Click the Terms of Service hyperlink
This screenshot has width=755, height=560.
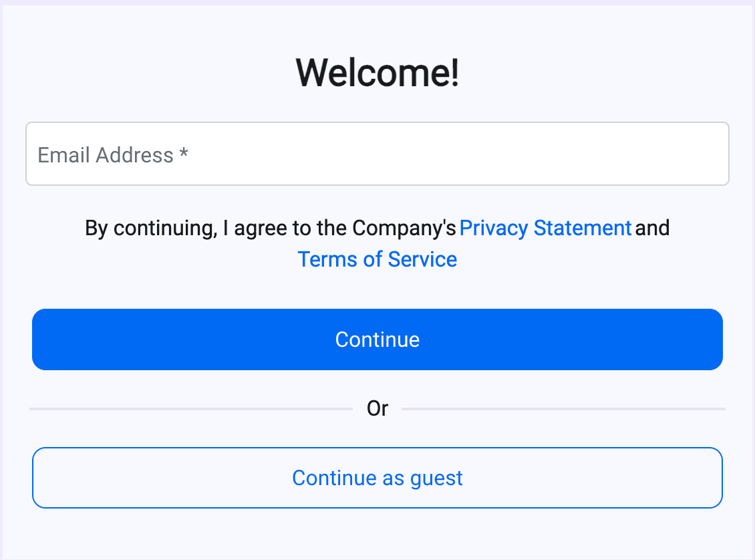[x=377, y=259]
